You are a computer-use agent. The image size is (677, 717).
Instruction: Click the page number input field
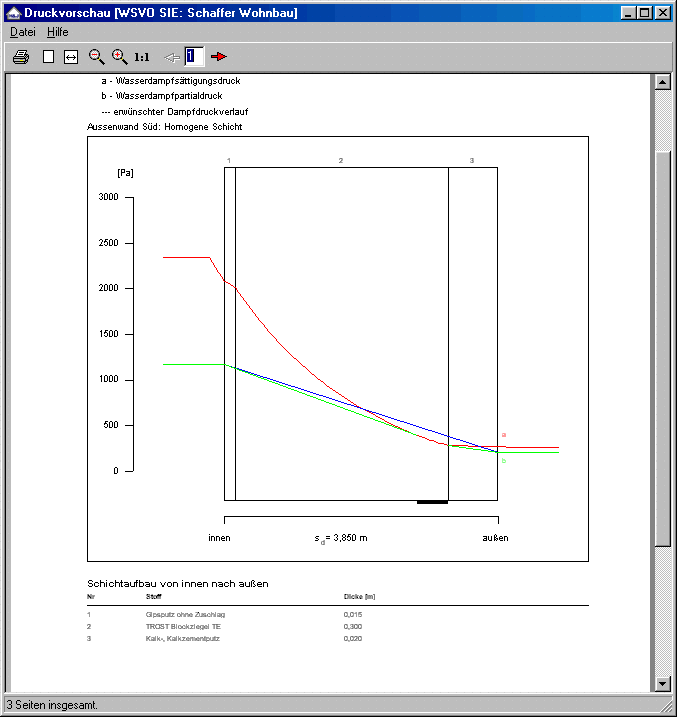point(194,57)
